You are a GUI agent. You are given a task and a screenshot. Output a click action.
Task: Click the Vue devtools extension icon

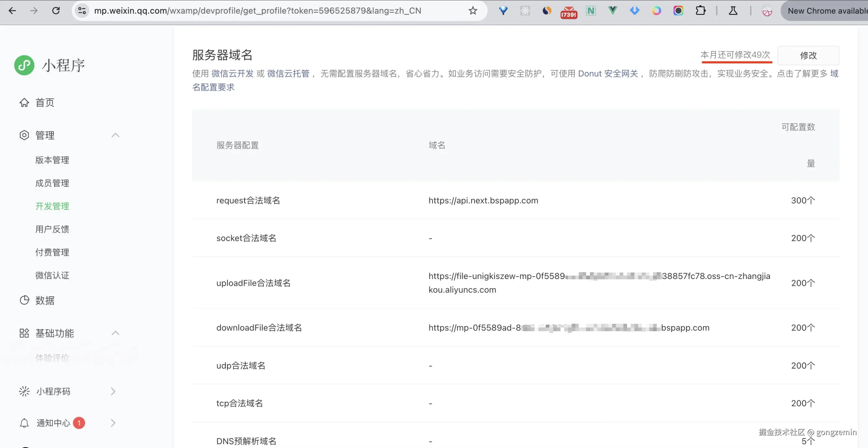(612, 11)
